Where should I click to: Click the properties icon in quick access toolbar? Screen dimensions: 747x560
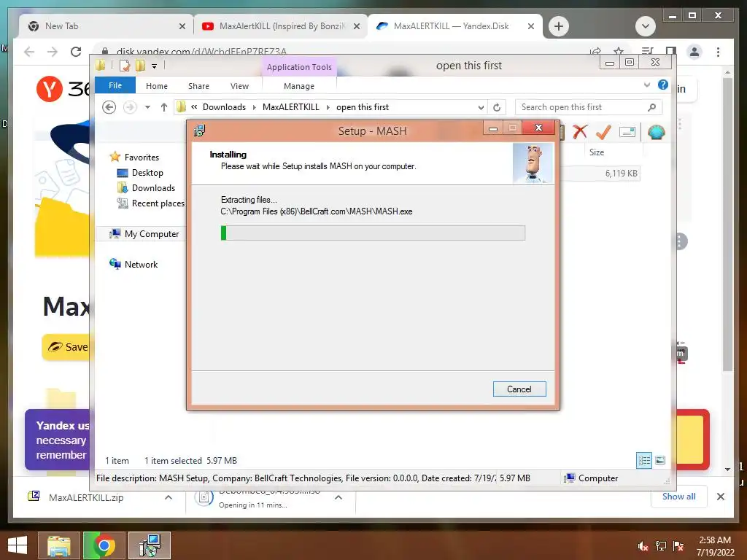point(125,66)
